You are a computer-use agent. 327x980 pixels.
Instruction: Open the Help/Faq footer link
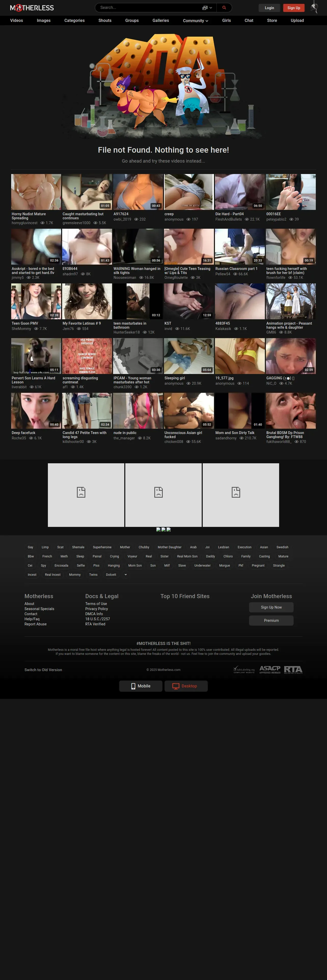[x=32, y=619]
